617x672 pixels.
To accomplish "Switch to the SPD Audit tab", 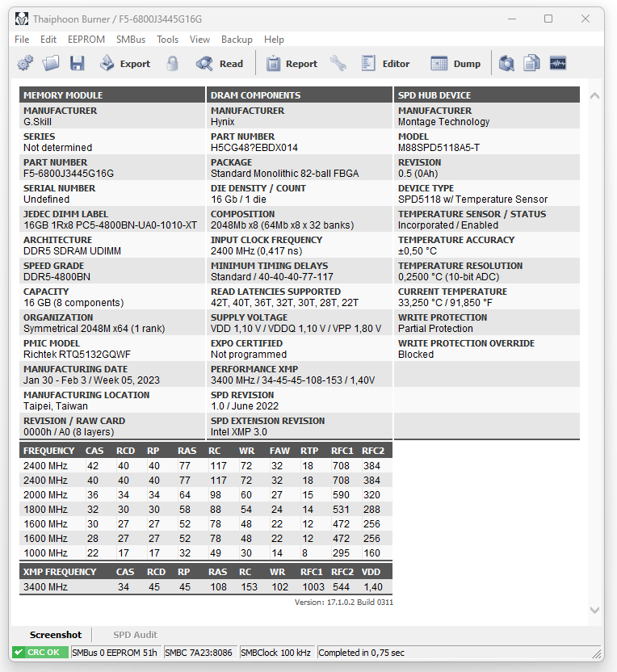I will pos(136,635).
